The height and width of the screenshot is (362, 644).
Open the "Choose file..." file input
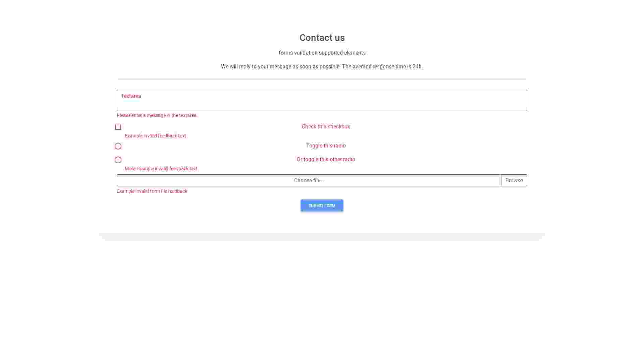tap(309, 180)
